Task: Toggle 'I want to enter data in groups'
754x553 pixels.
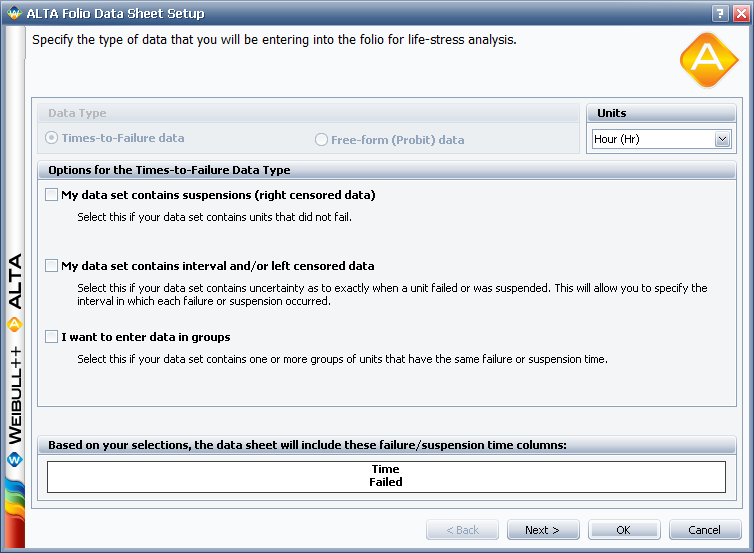Action: coord(52,337)
